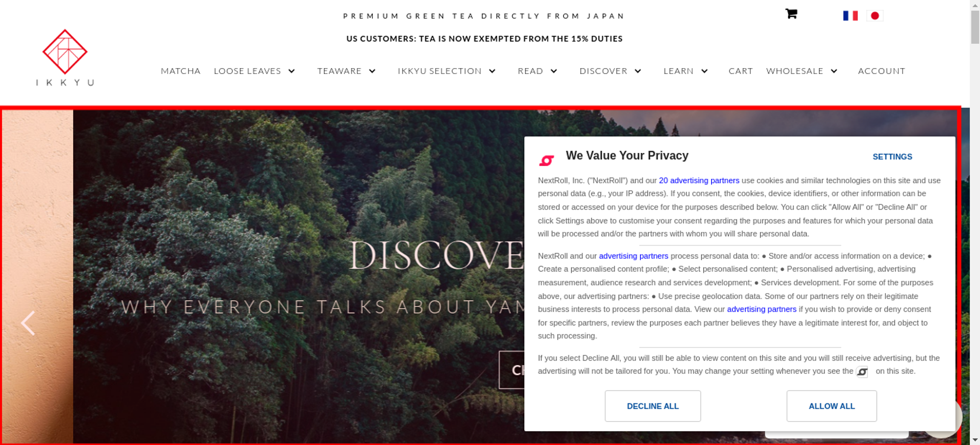Click small NextRoll icon in text

pos(862,372)
